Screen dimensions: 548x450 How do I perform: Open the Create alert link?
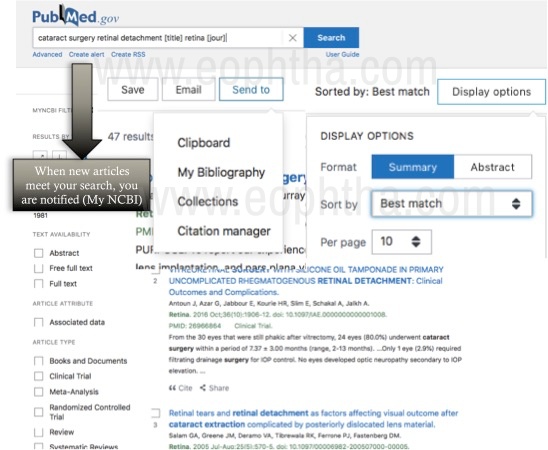pyautogui.click(x=86, y=55)
